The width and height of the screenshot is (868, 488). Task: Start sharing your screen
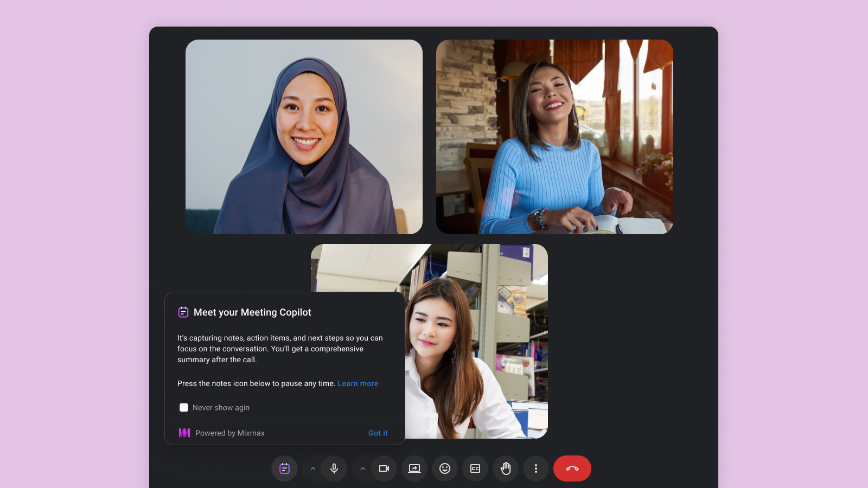pyautogui.click(x=414, y=468)
